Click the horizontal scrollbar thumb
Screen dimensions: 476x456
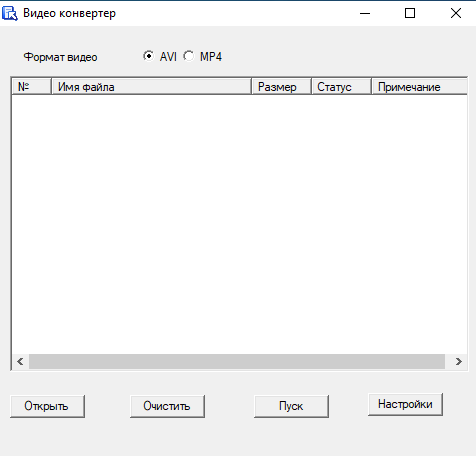[237, 361]
